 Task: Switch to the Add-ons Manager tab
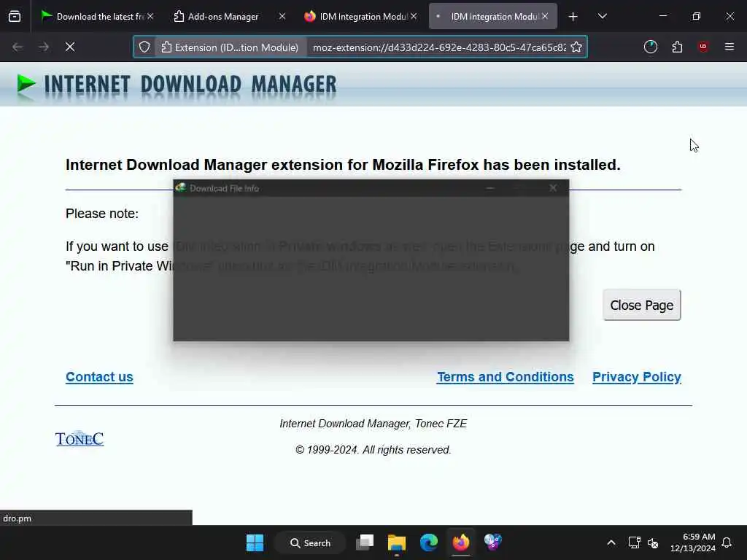pyautogui.click(x=223, y=16)
